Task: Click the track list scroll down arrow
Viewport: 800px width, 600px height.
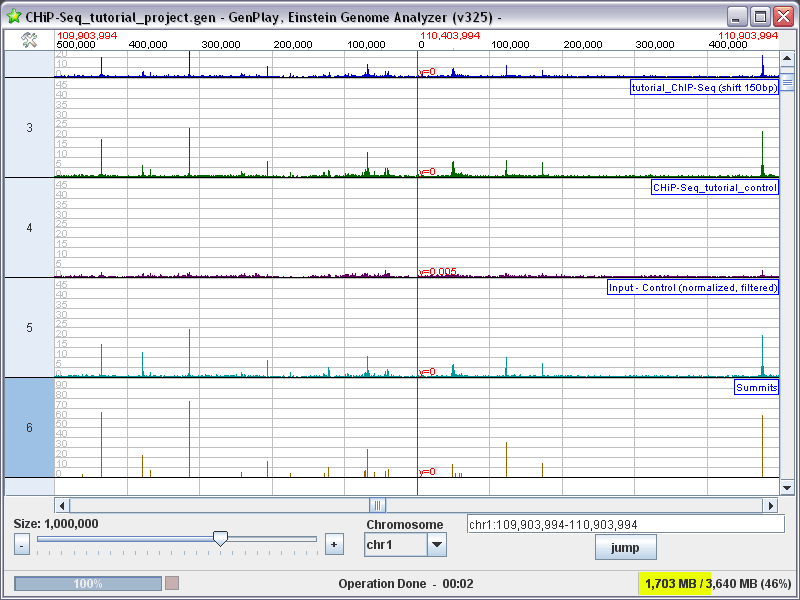Action: [787, 488]
